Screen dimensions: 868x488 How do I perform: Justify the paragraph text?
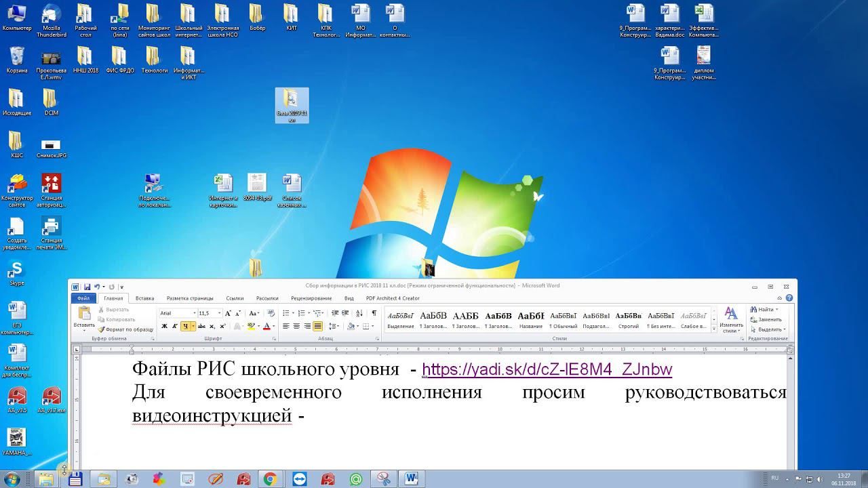point(317,326)
